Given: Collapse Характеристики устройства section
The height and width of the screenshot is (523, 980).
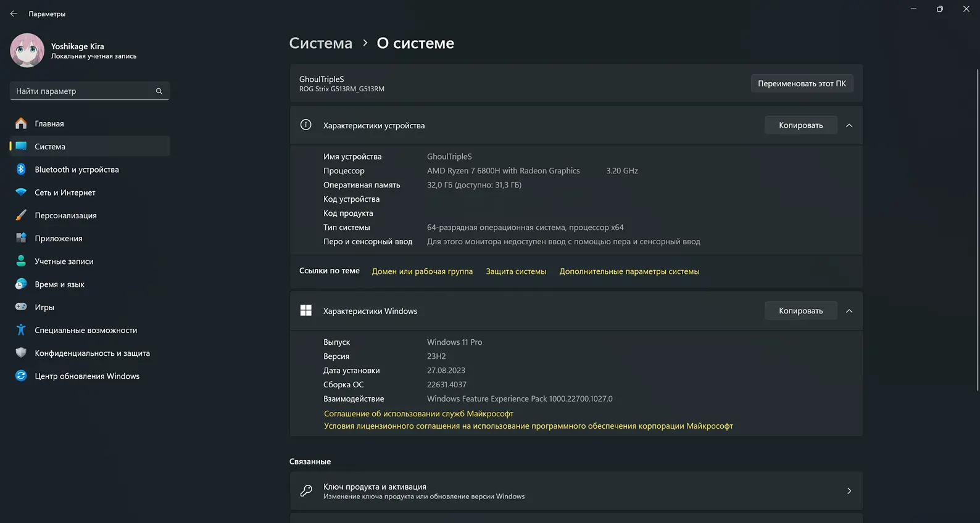Looking at the screenshot, I should (x=849, y=125).
